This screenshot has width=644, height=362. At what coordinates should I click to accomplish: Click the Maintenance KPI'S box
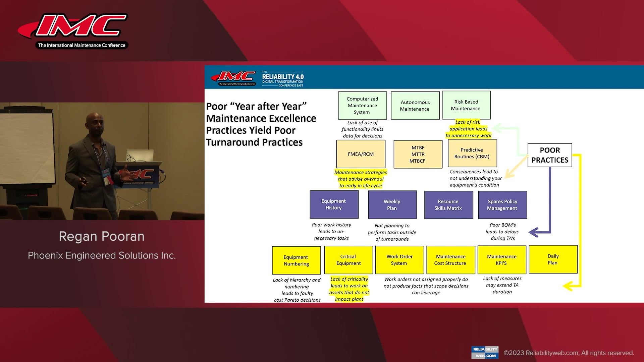(501, 260)
